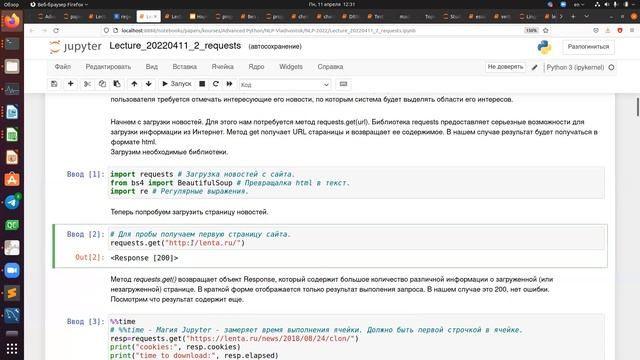
Task: Open the Файл menu
Action: point(62,67)
